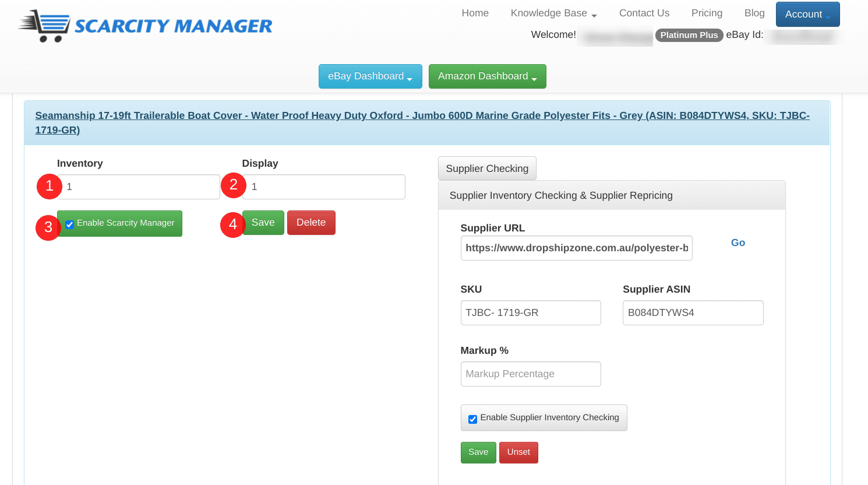Toggle Enable Scarcity Manager checkbox
This screenshot has width=868, height=485.
(70, 224)
